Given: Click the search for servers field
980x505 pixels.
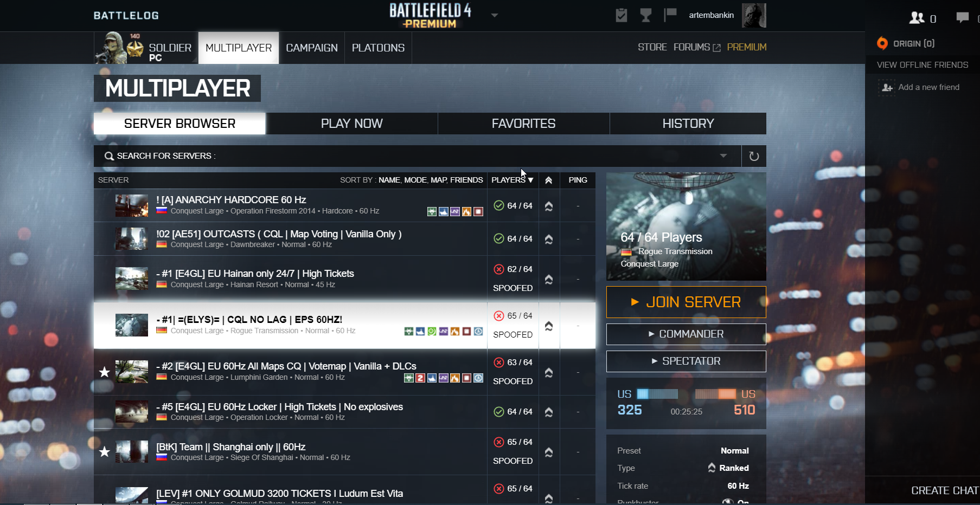Looking at the screenshot, I should point(418,156).
